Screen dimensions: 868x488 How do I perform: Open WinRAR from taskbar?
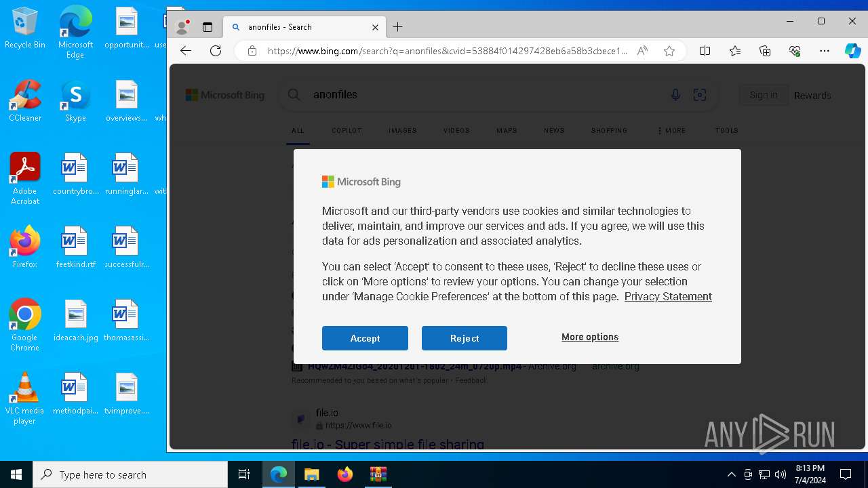pos(378,474)
